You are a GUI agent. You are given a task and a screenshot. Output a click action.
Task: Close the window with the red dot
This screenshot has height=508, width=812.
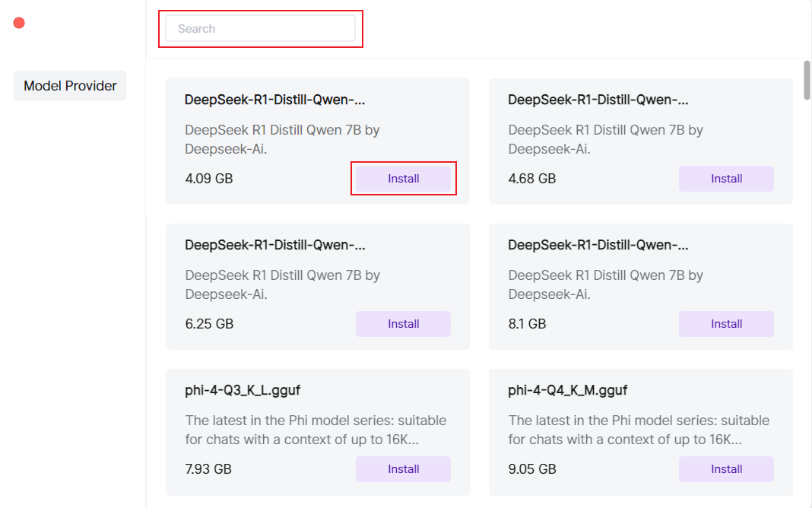[x=19, y=23]
